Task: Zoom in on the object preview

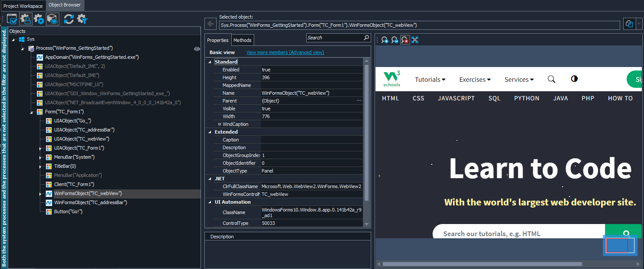Action: point(385,40)
